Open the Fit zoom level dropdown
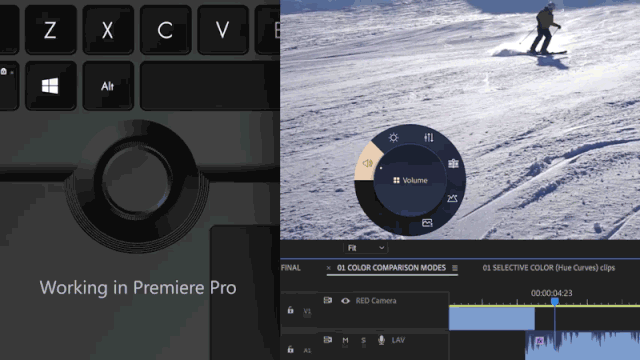 click(365, 248)
